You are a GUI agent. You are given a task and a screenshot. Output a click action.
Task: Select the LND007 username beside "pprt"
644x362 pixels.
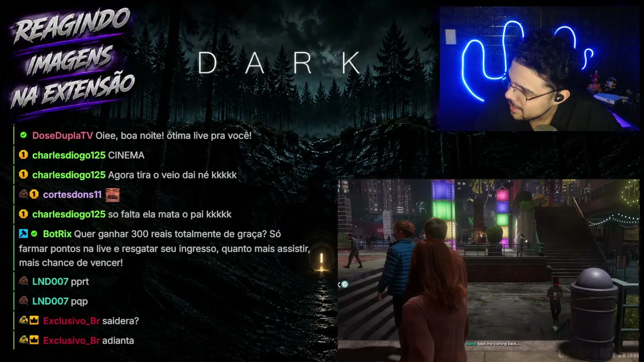[x=50, y=282]
